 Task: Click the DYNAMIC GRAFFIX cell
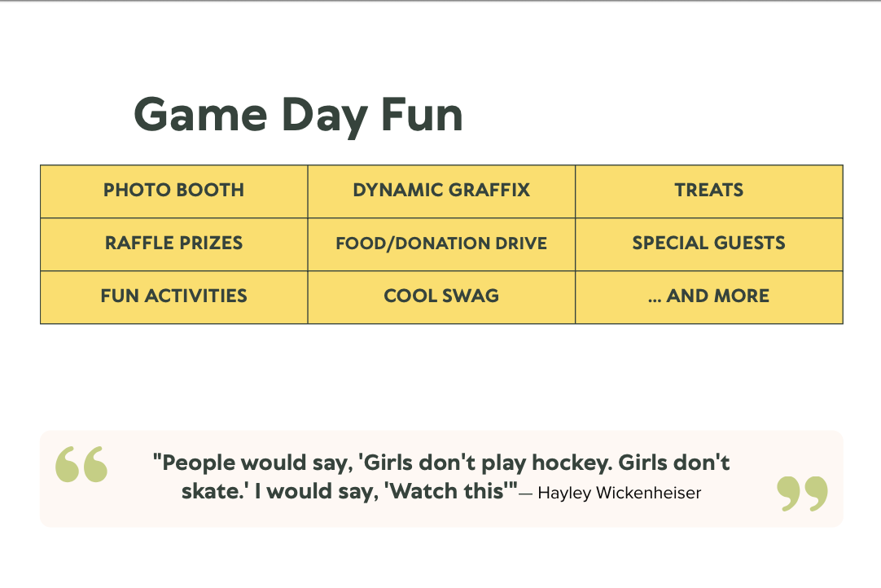pos(441,191)
